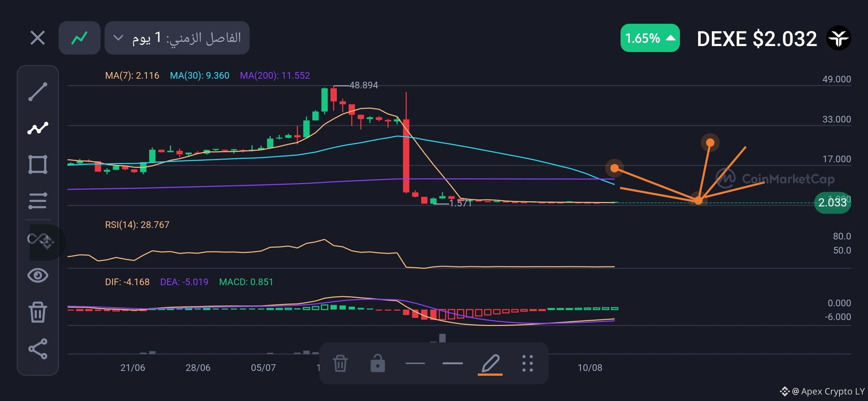
Task: Tap the large red crash candlestick
Action: pos(406,156)
